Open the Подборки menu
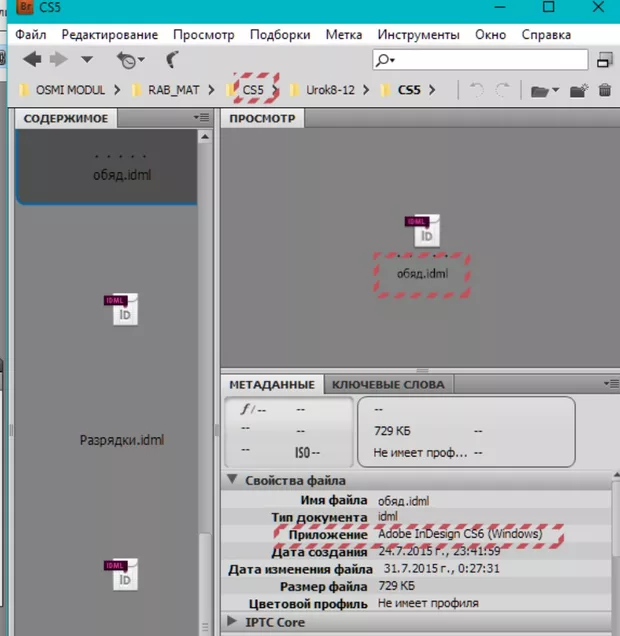This screenshot has width=620, height=636. [x=280, y=35]
